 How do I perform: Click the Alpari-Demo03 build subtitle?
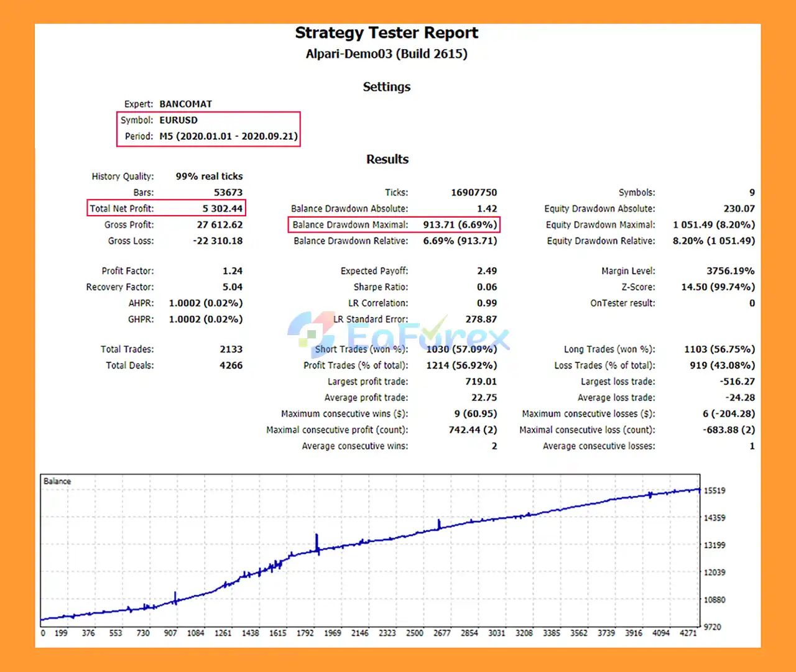(386, 54)
